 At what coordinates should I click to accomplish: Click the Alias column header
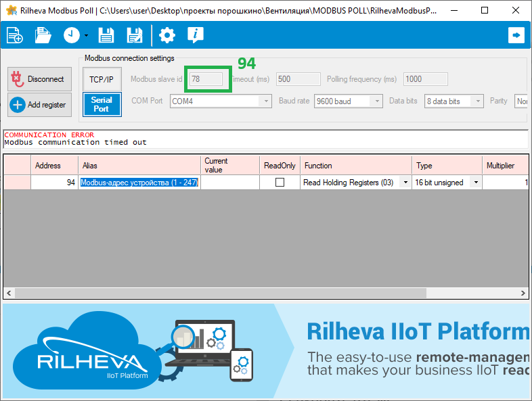coord(140,166)
